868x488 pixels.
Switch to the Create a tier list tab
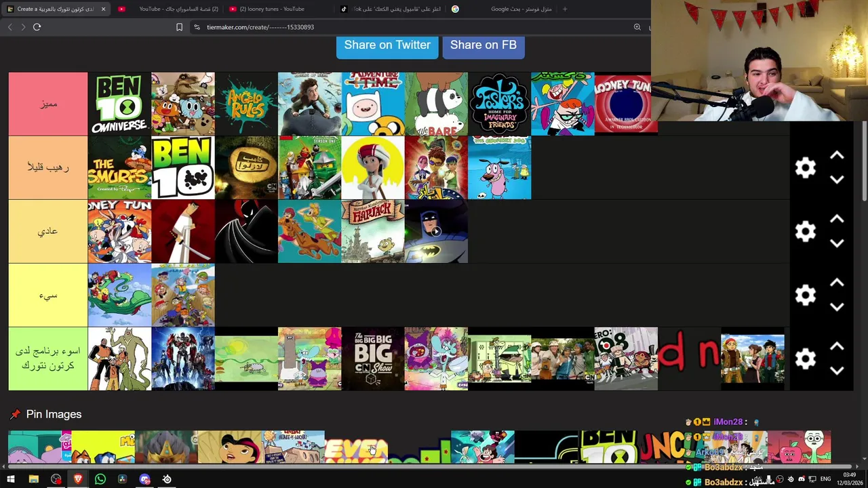56,9
